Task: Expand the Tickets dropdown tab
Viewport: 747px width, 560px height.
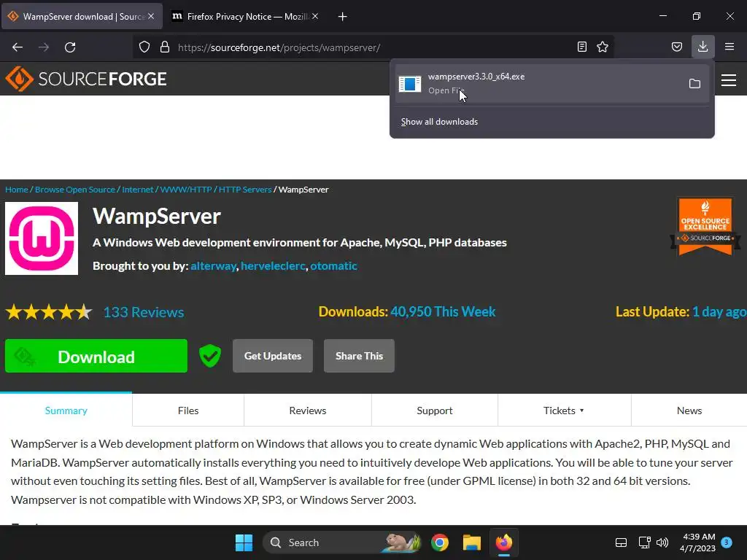Action: 564,410
